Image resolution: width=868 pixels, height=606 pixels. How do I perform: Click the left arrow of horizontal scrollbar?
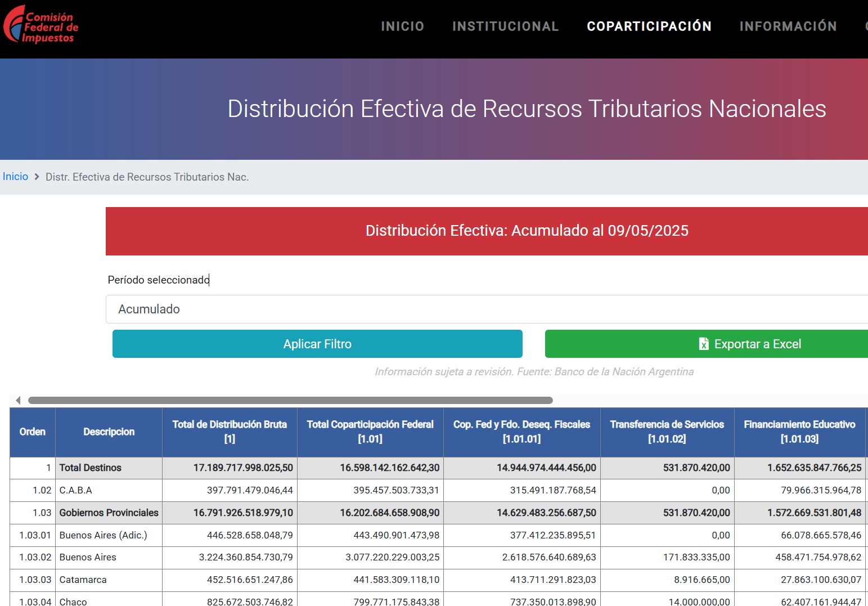18,400
